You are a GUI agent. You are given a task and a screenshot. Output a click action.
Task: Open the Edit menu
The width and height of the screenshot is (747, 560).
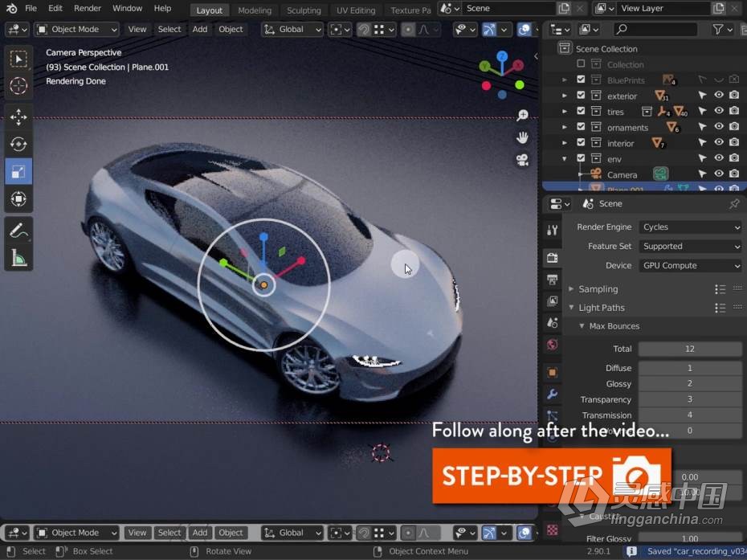click(55, 9)
